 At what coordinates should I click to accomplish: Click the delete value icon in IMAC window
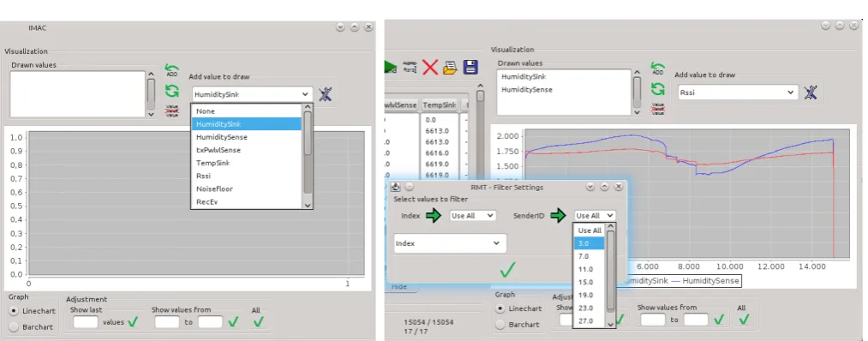coord(171,111)
